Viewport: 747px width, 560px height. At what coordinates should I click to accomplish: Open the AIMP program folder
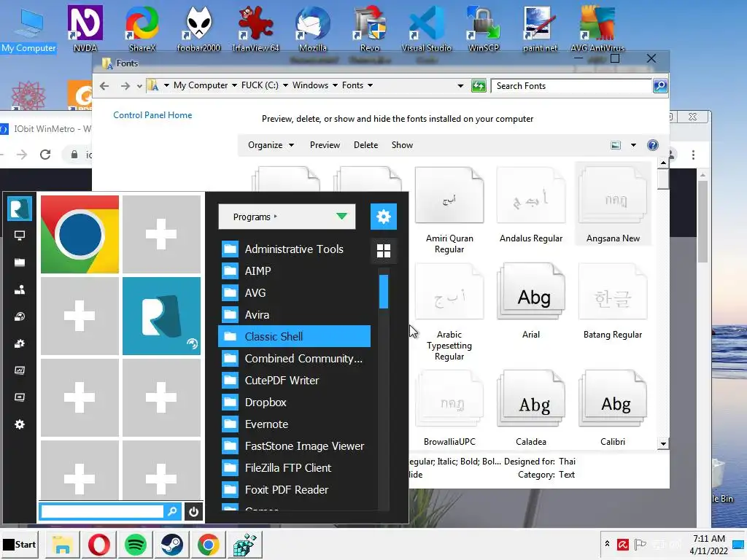(x=294, y=271)
